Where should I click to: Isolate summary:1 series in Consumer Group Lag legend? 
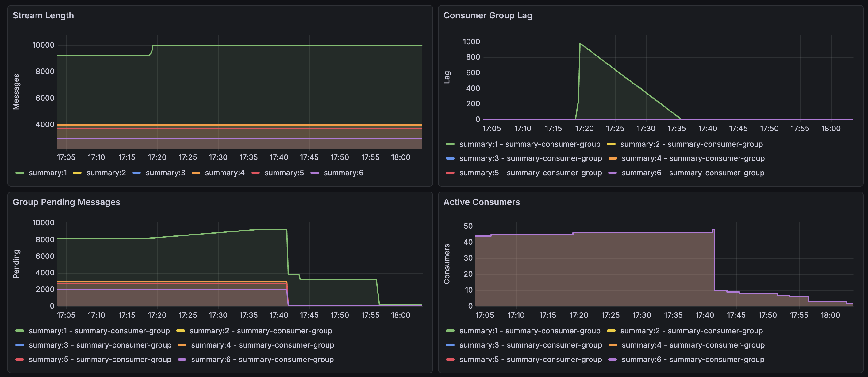[529, 144]
